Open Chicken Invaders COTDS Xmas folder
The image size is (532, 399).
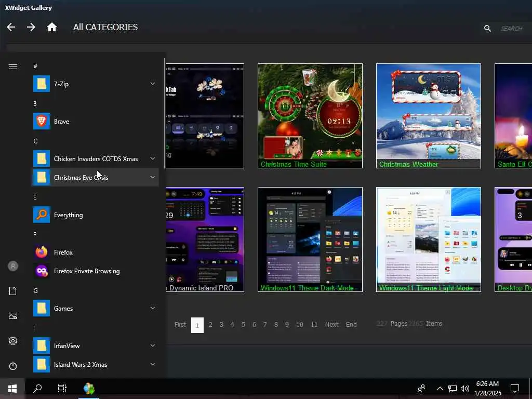(x=95, y=159)
